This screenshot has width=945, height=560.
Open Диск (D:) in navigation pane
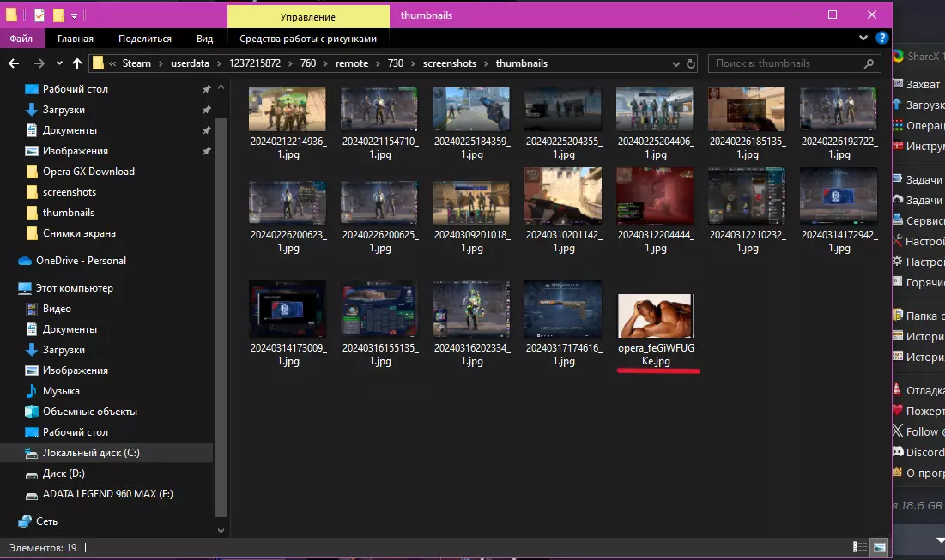[64, 473]
